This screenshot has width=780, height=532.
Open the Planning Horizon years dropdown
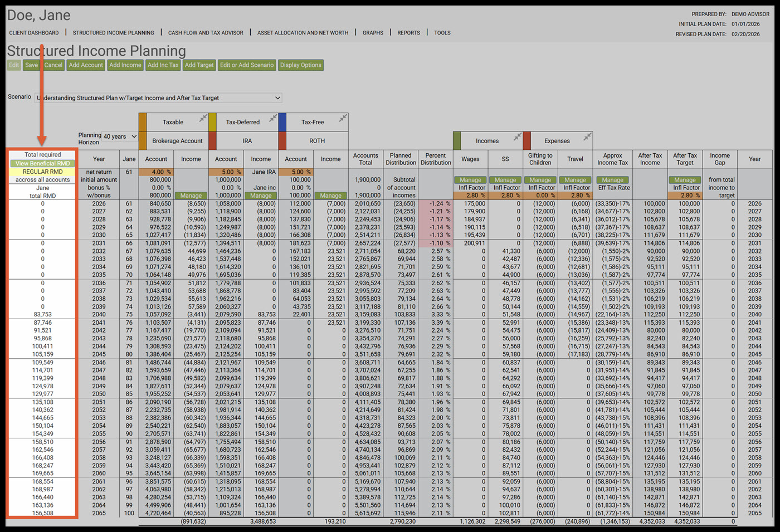tap(120, 136)
